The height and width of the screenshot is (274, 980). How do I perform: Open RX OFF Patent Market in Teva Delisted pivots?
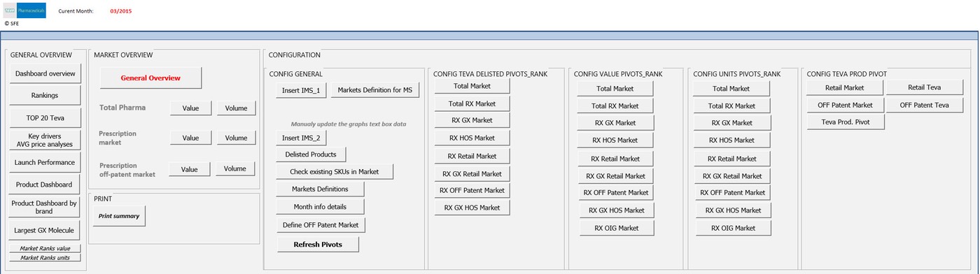pos(472,190)
